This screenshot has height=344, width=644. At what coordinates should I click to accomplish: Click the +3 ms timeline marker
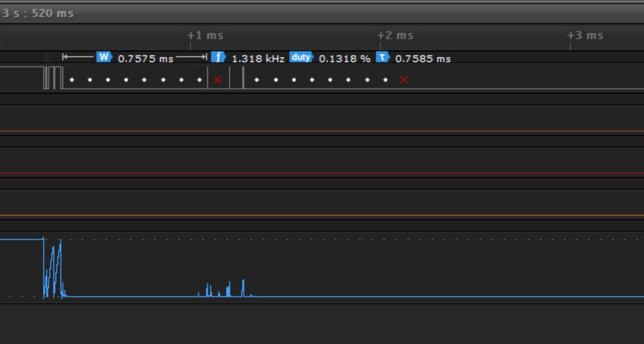coord(585,35)
